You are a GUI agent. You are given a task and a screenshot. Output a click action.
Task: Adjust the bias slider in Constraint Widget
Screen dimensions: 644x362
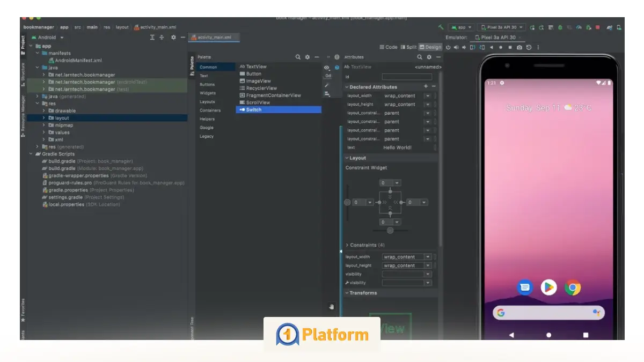pyautogui.click(x=389, y=231)
